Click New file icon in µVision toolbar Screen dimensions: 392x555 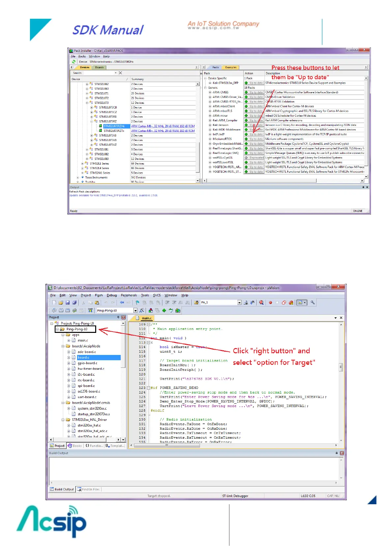click(x=54, y=302)
